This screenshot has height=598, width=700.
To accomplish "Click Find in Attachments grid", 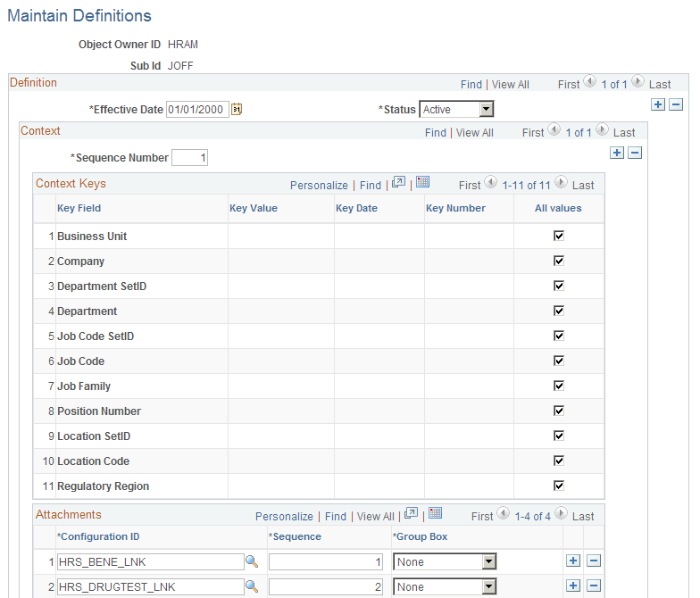I will pos(336,517).
